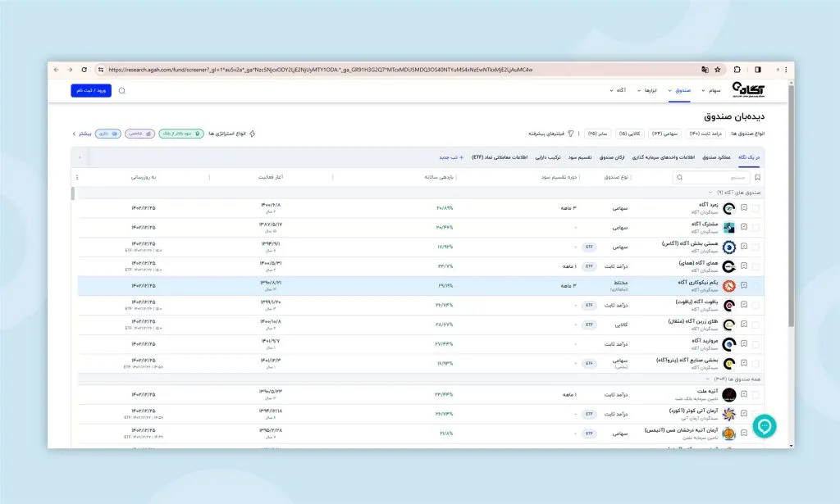This screenshot has width=840, height=504.
Task: Open the صندوق dropdown in top navigation
Action: click(x=681, y=90)
